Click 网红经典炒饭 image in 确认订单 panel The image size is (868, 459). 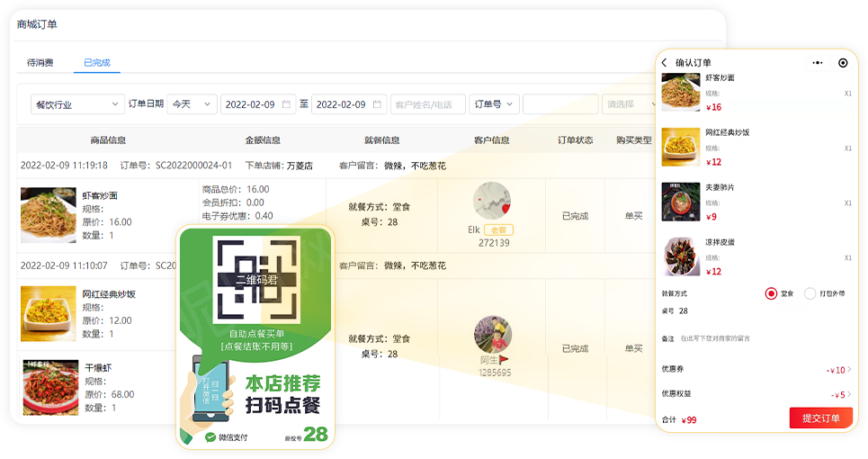(x=681, y=147)
